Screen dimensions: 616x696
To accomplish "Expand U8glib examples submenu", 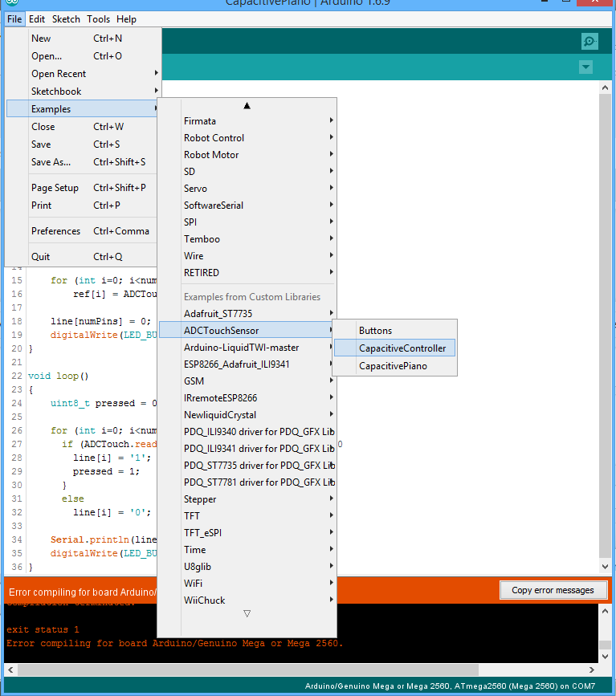I will (x=247, y=567).
